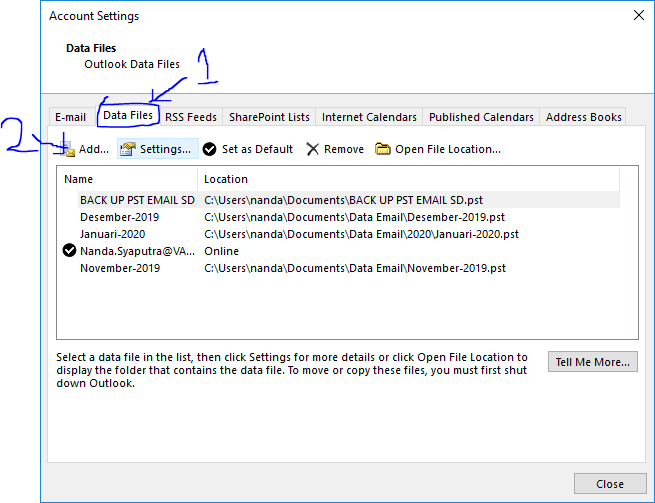The width and height of the screenshot is (655, 503).
Task: Click the Settings toolbar icon
Action: [128, 149]
